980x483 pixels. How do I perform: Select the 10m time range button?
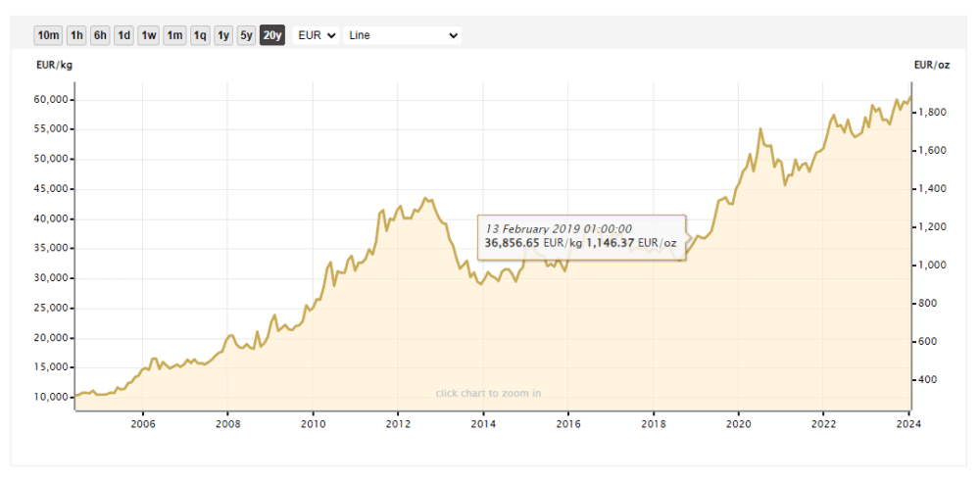point(48,35)
